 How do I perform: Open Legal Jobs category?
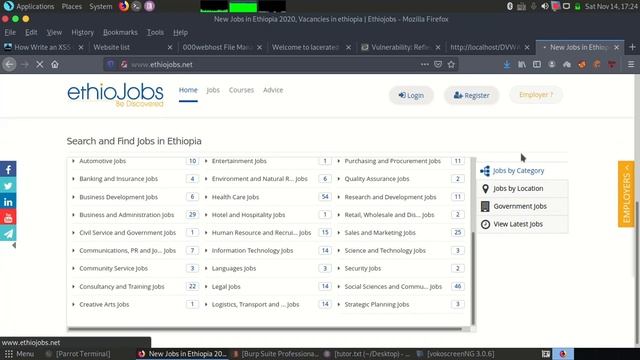click(x=226, y=287)
